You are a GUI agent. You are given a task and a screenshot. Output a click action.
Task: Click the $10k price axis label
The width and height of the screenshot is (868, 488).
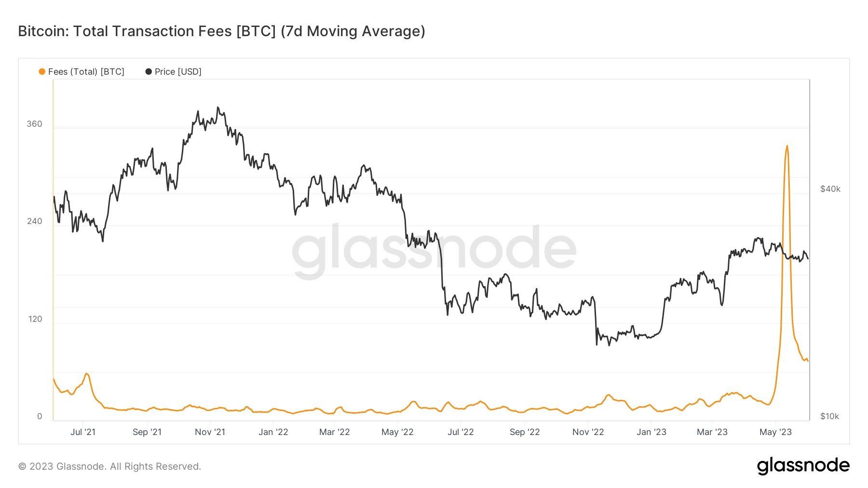829,416
